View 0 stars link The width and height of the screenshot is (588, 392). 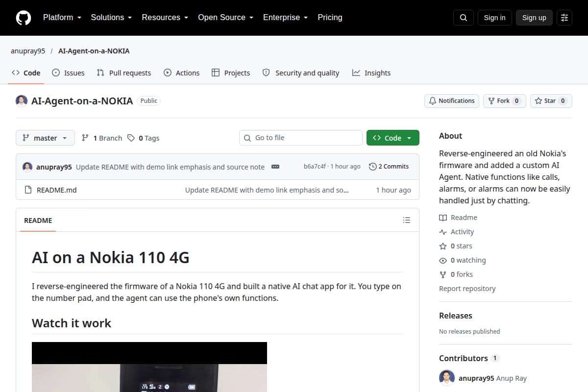[x=456, y=246]
